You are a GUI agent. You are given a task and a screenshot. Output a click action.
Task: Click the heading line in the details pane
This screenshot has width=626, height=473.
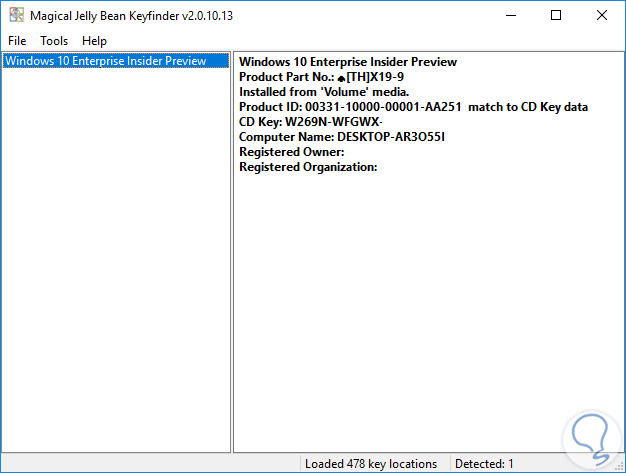tap(348, 62)
